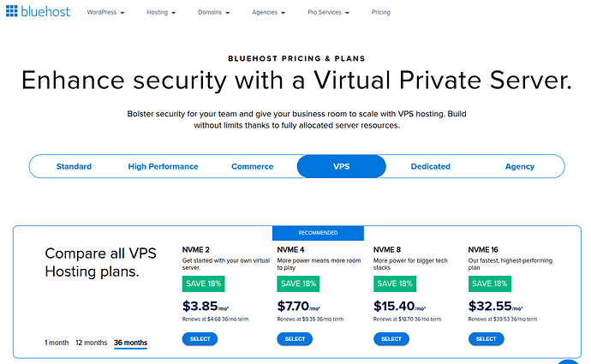
Task: Open the Agencies dropdown menu
Action: tap(275, 14)
